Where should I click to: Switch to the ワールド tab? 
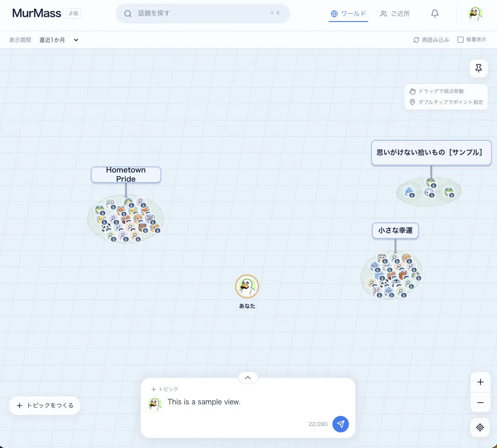point(348,14)
